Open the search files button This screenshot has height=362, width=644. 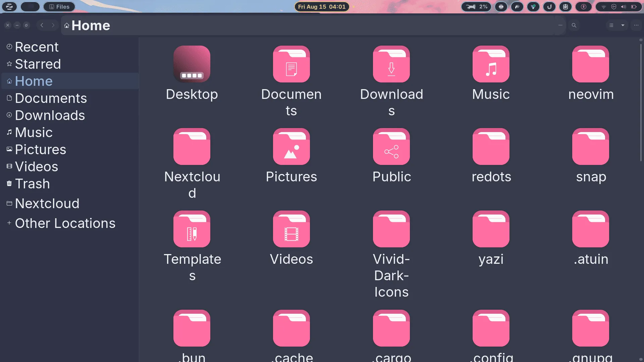pyautogui.click(x=574, y=25)
